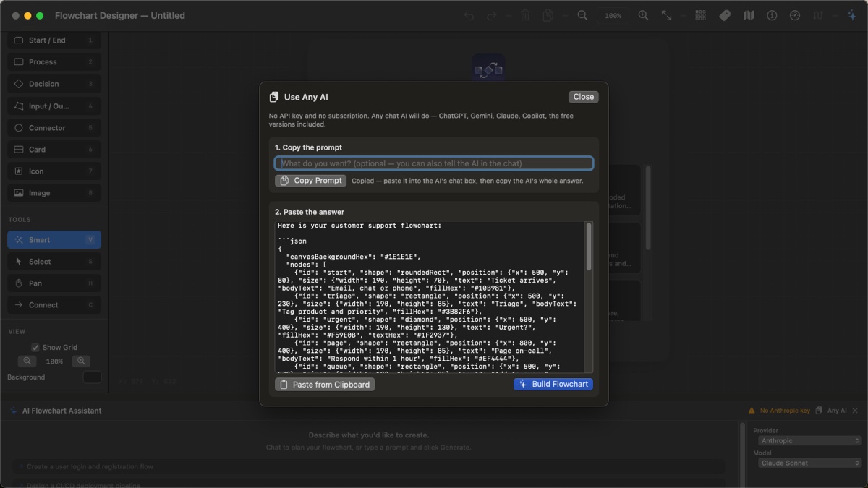The height and width of the screenshot is (488, 868).
Task: Close the Use Any AI dialog
Action: (583, 97)
